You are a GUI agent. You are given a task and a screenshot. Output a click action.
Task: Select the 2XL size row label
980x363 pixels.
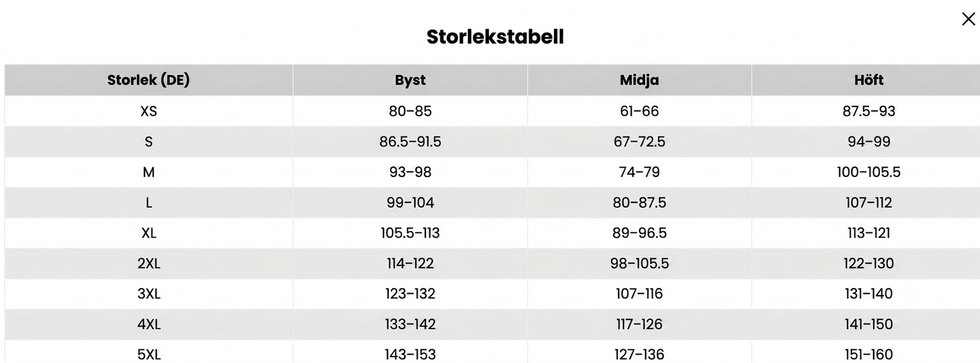click(149, 264)
